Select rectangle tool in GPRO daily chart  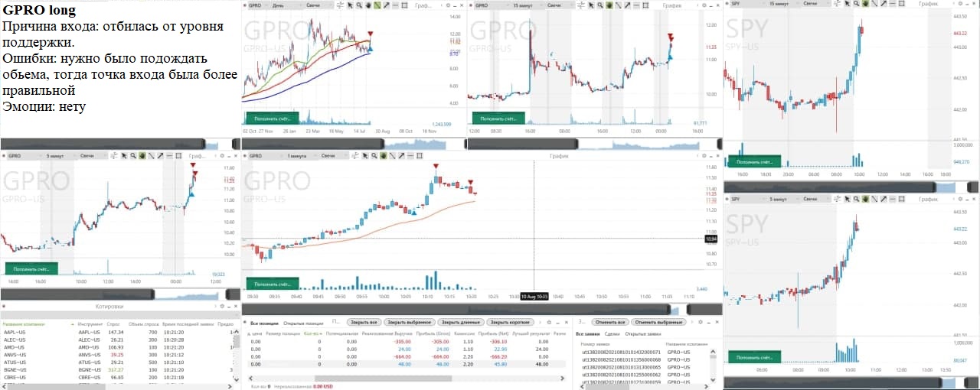404,5
